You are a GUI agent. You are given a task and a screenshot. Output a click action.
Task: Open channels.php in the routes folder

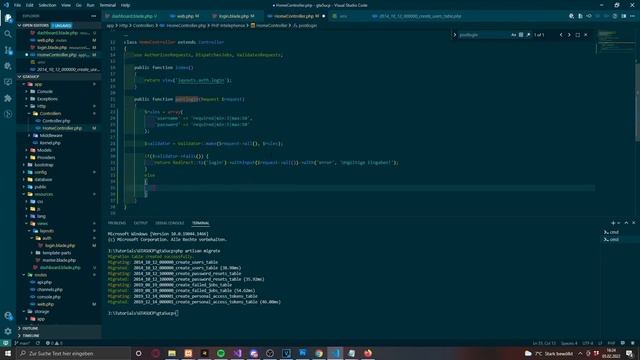coord(49,289)
